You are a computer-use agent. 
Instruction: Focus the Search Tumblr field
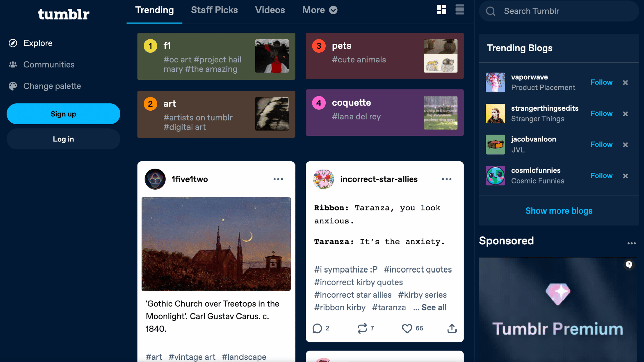(559, 11)
